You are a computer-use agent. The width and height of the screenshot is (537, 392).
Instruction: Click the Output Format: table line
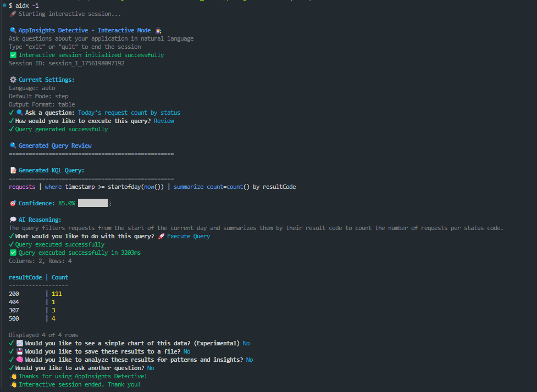pos(42,104)
